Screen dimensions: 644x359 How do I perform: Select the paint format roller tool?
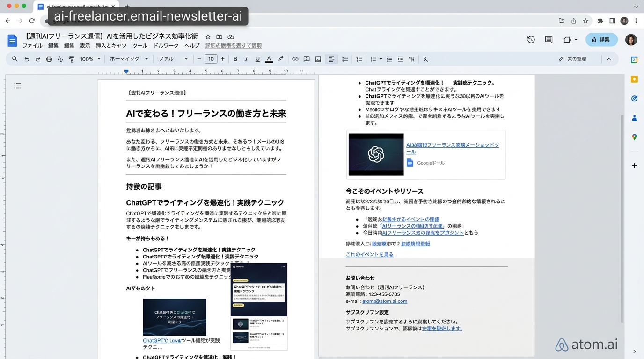click(72, 59)
